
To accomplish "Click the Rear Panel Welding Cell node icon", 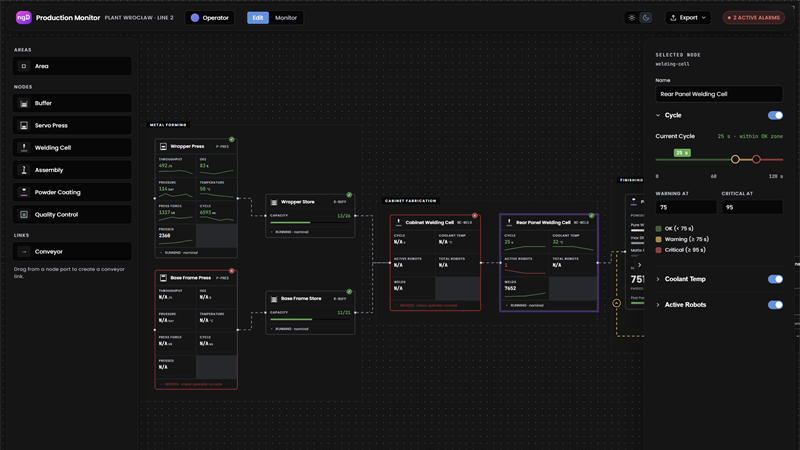I will coord(509,222).
